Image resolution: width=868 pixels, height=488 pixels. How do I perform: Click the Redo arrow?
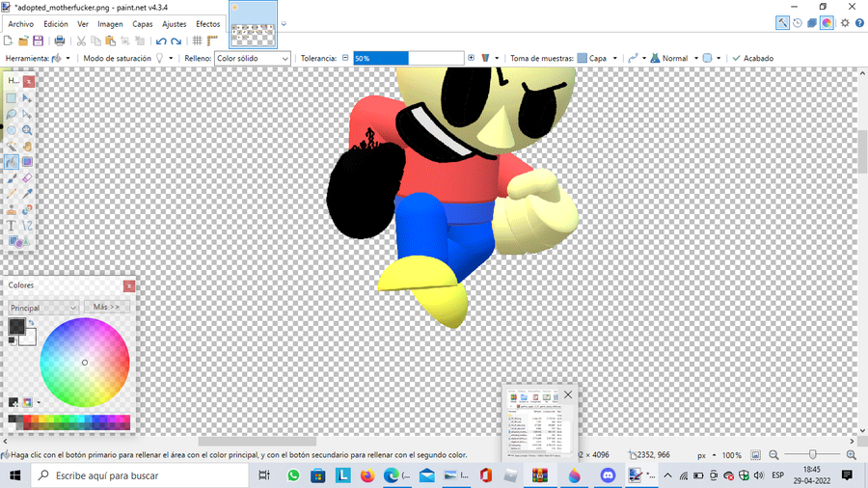coord(176,41)
